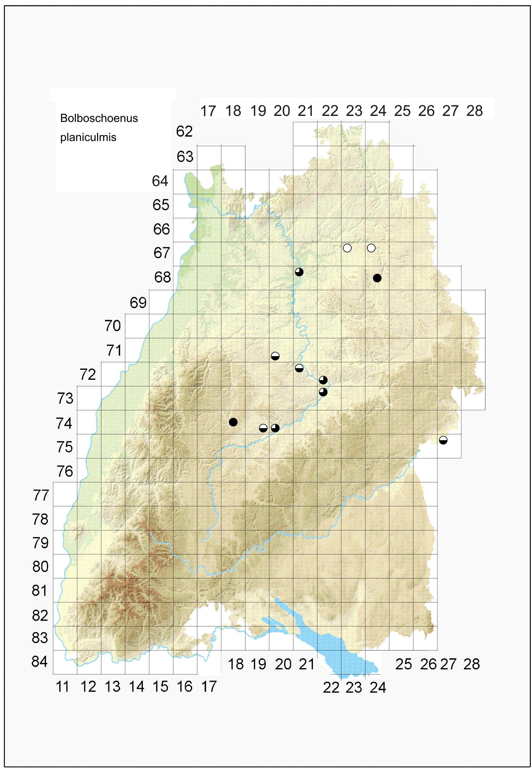Select the marker in row 74, column 20
The image size is (532, 768).
[275, 428]
